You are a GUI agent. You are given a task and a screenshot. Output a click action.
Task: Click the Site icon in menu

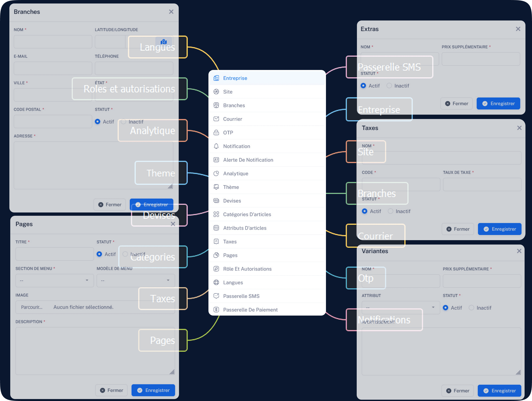[216, 91]
